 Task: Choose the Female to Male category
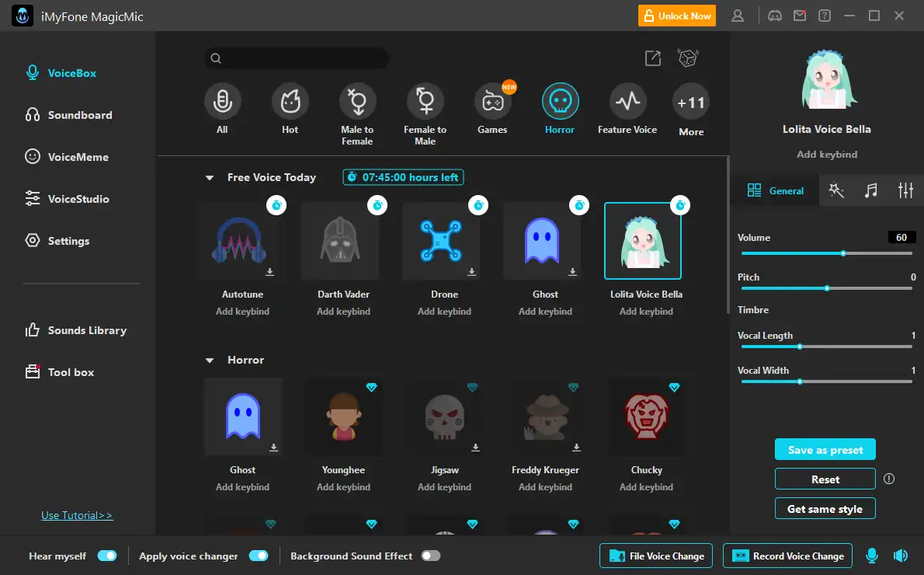425,102
